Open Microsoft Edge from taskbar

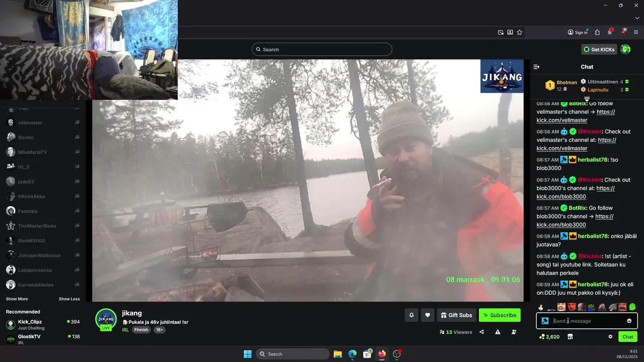point(352,354)
